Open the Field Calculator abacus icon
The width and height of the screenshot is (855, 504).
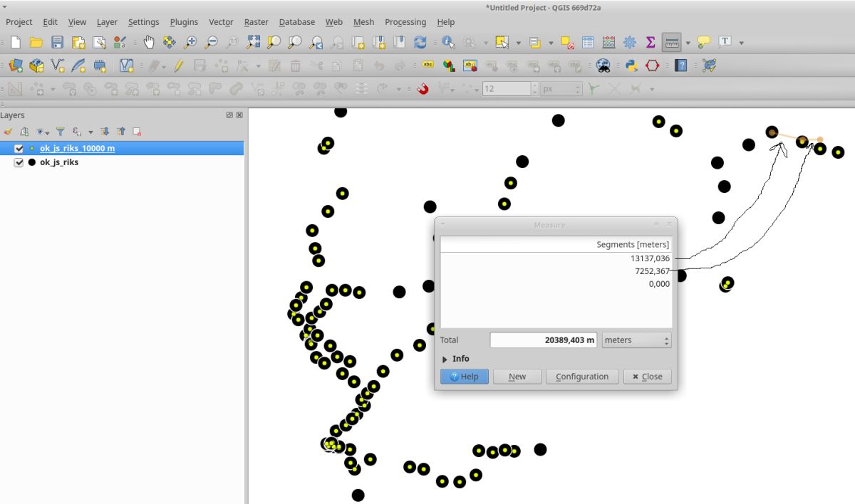(x=608, y=43)
